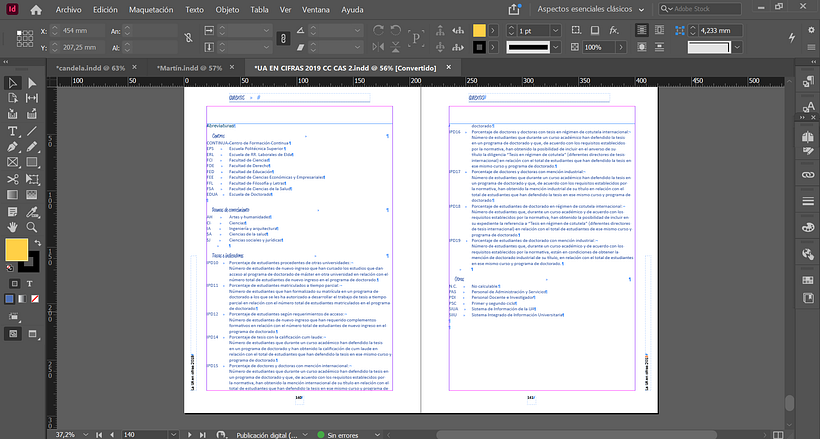Screen dimensions: 820x439
Task: Click the black stroke swatch in control bar
Action: [x=479, y=47]
